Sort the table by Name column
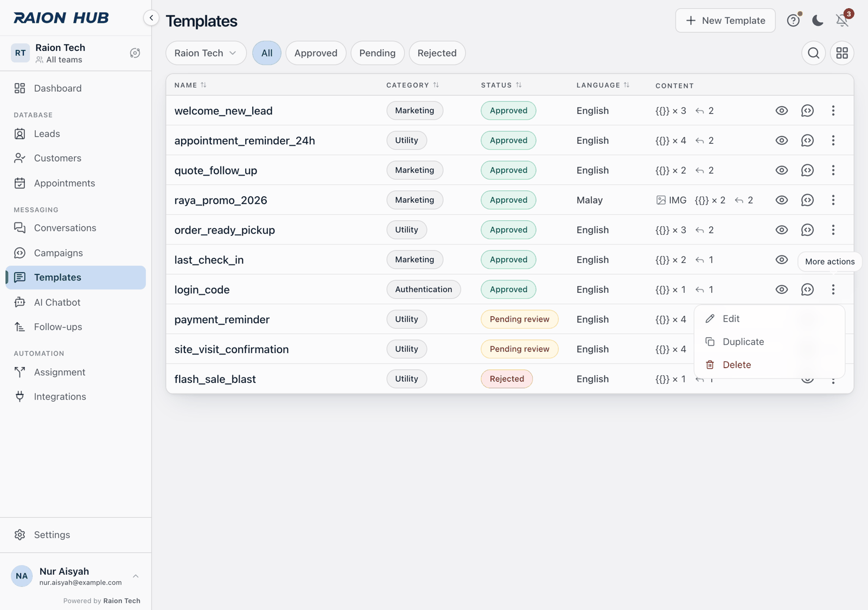Screen dimensions: 868x610 (x=190, y=85)
